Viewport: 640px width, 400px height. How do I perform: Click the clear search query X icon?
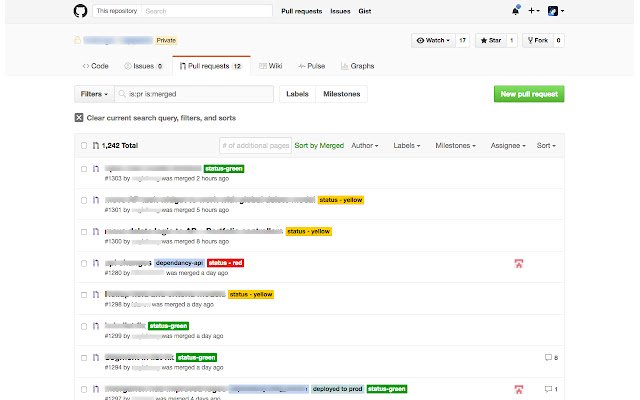point(79,118)
